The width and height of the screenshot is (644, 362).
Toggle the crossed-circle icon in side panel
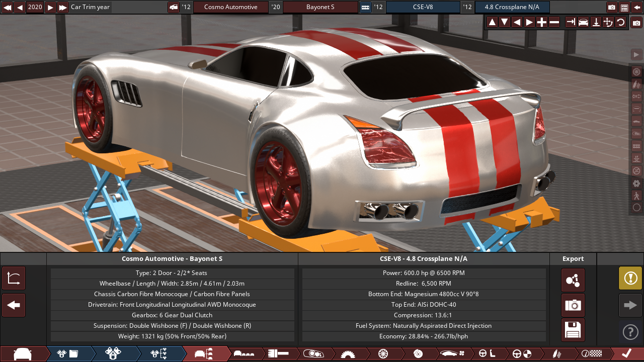(x=636, y=170)
